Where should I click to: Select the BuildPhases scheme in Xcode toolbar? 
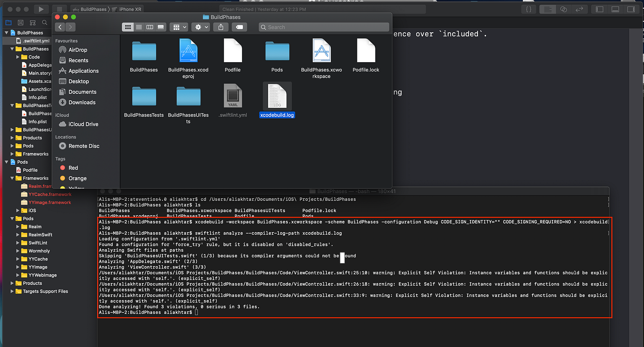click(x=90, y=9)
